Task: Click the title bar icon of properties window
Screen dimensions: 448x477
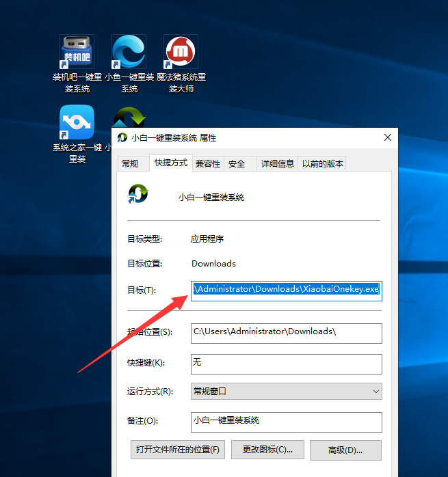Action: click(122, 137)
